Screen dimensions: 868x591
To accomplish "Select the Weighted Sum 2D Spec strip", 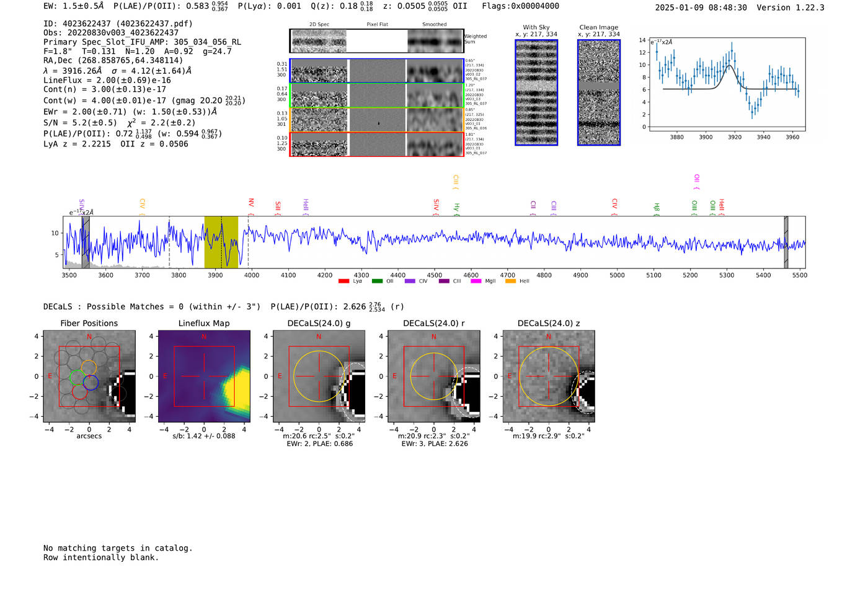I will [x=319, y=41].
